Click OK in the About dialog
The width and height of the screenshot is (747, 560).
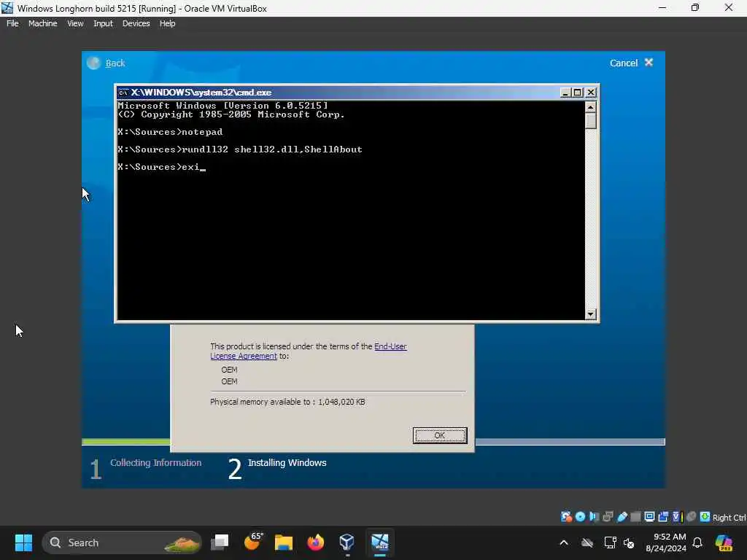(440, 435)
